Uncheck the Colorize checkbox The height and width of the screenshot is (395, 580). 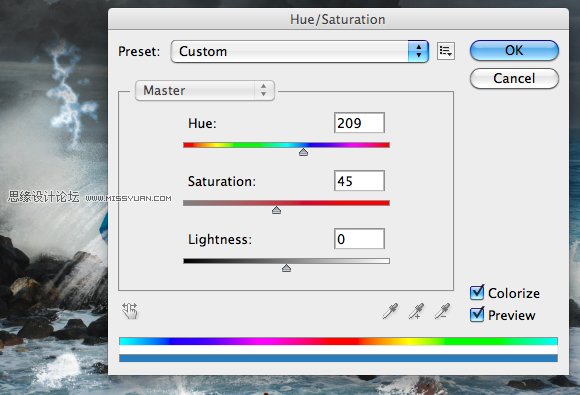(477, 293)
